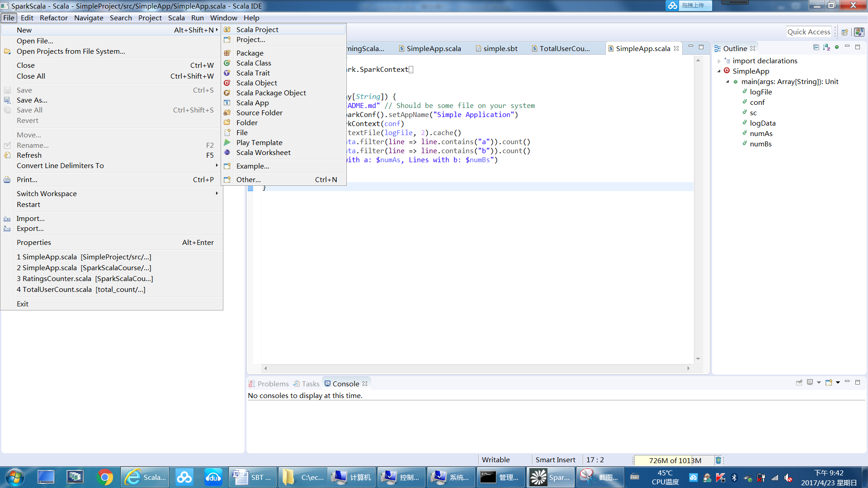
Task: Open the Problems tab
Action: 269,384
